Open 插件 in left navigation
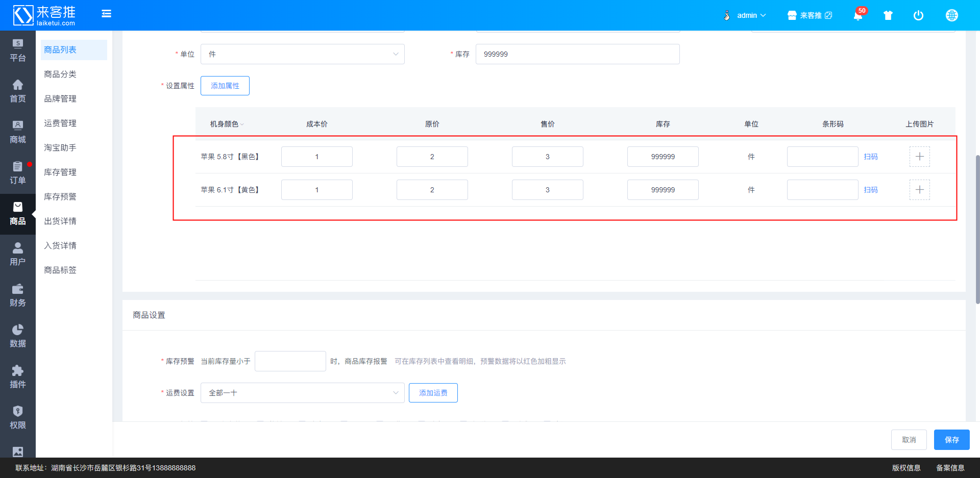980x478 pixels. tap(18, 378)
